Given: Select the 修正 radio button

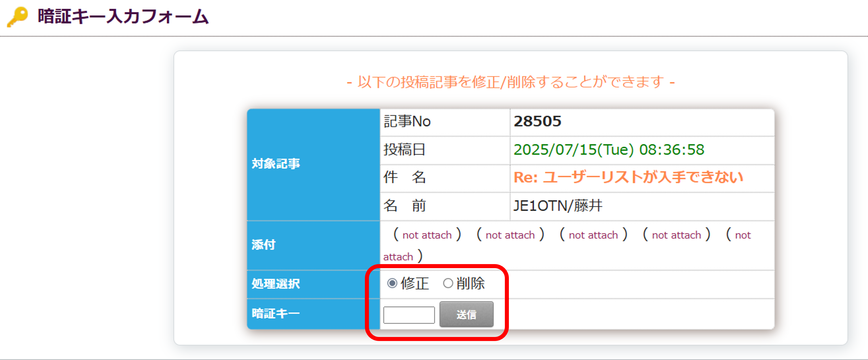Looking at the screenshot, I should coord(392,283).
